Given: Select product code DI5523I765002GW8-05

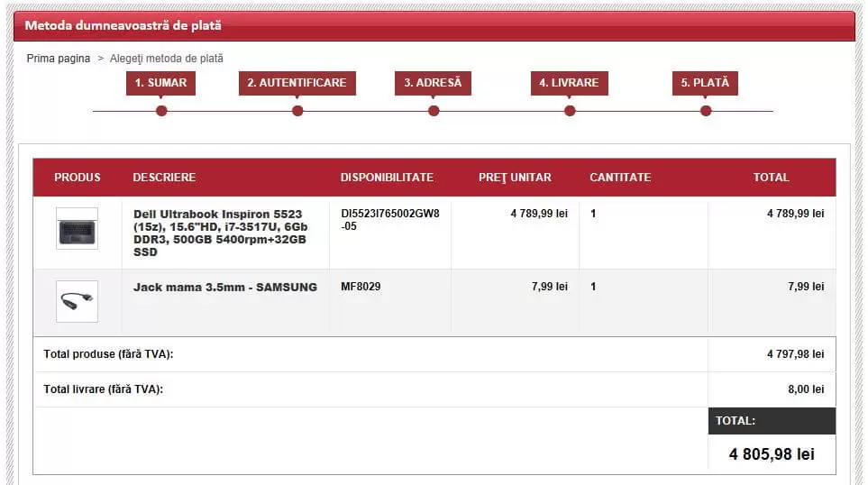Looking at the screenshot, I should pos(390,220).
